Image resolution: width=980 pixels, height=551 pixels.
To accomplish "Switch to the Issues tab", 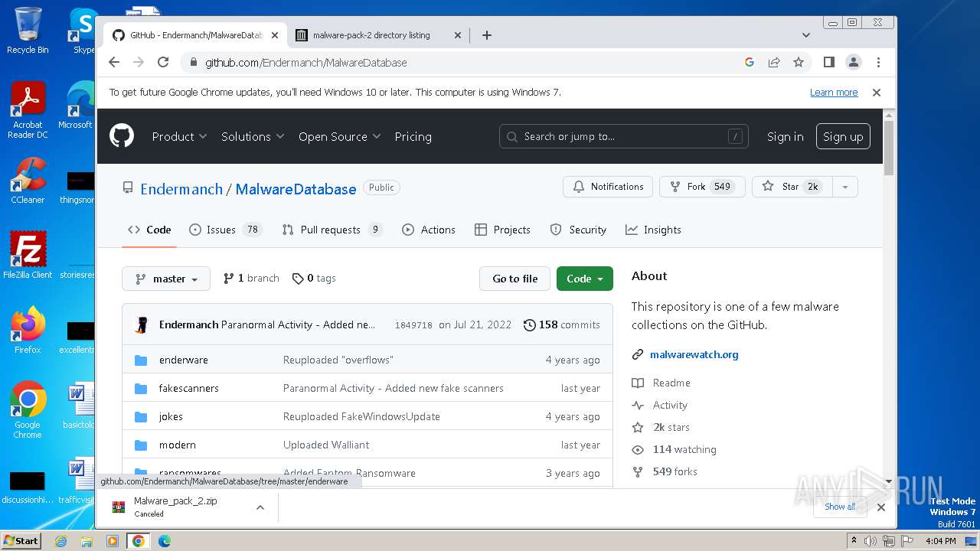I will coord(226,230).
